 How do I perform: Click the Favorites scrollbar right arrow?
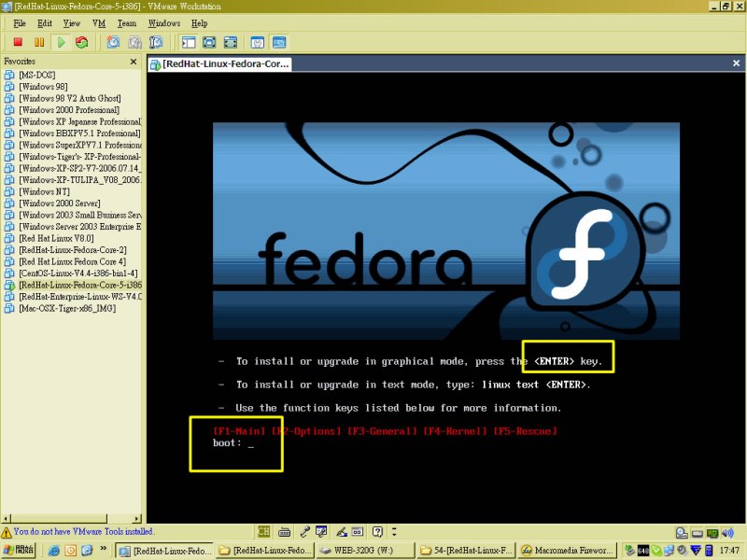(x=137, y=518)
